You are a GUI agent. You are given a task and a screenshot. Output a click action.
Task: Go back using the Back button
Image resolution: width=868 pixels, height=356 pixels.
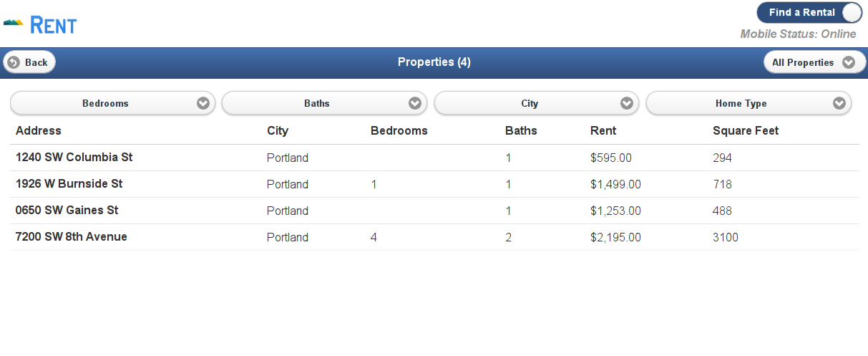click(29, 62)
